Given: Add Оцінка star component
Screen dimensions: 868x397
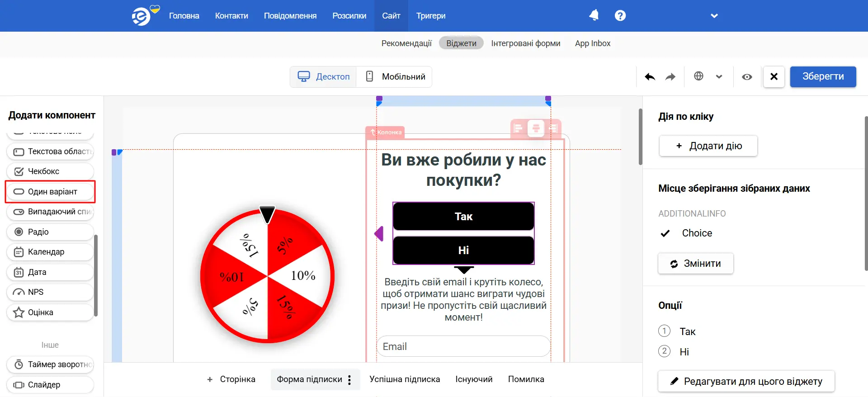Looking at the screenshot, I should [50, 312].
